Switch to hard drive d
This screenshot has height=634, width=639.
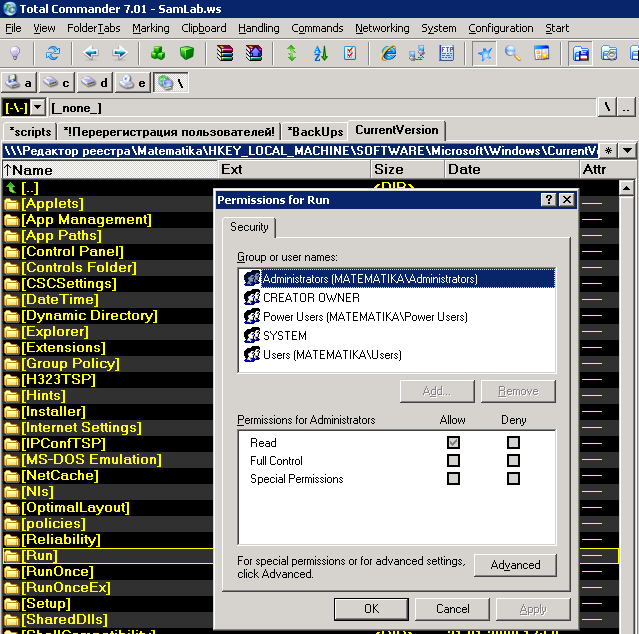tap(94, 83)
